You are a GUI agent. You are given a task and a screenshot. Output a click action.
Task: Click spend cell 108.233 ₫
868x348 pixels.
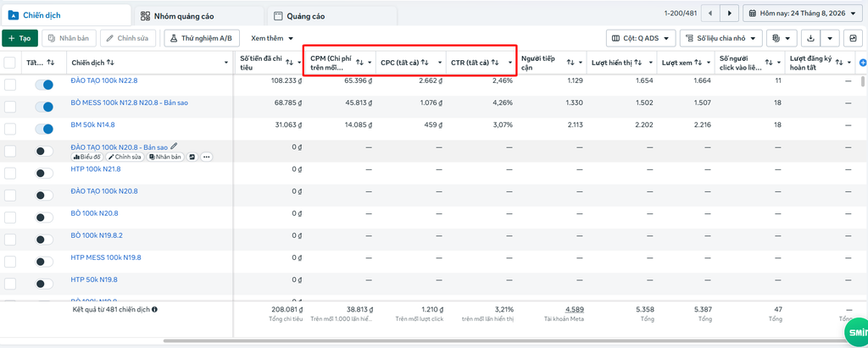pos(287,80)
